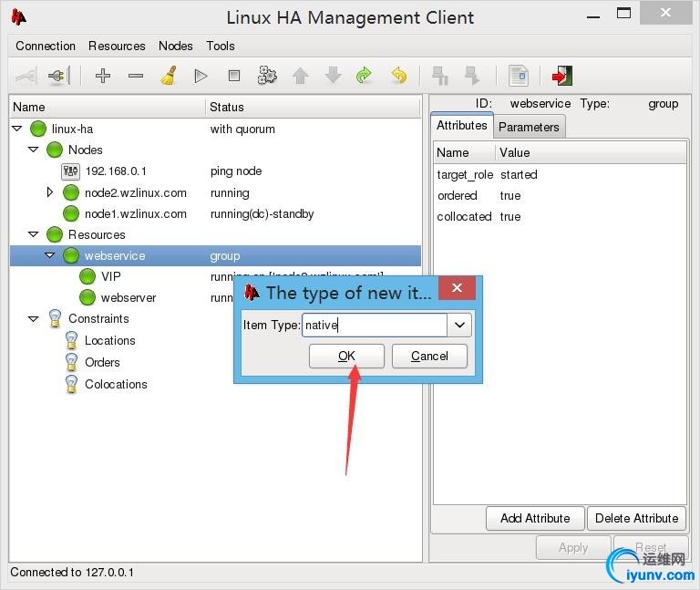
Task: Click the logout plug toolbar icon
Action: [x=59, y=76]
